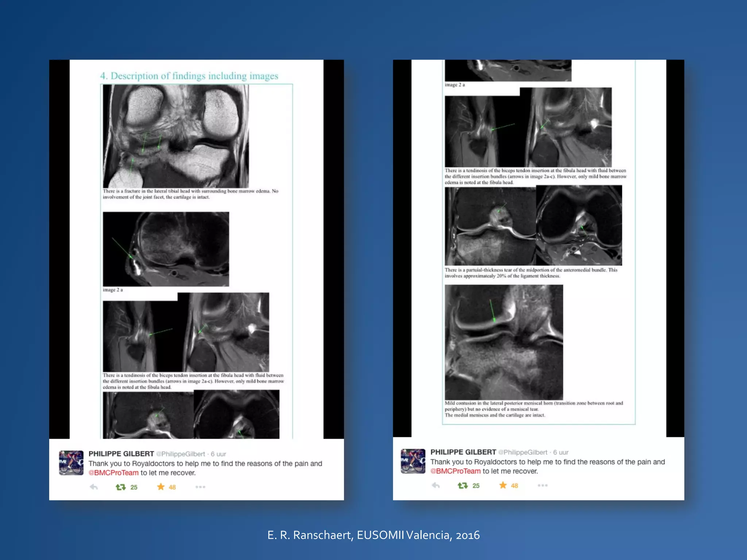Open PHILIPPE GILBERT name on left tweet

tap(121, 454)
